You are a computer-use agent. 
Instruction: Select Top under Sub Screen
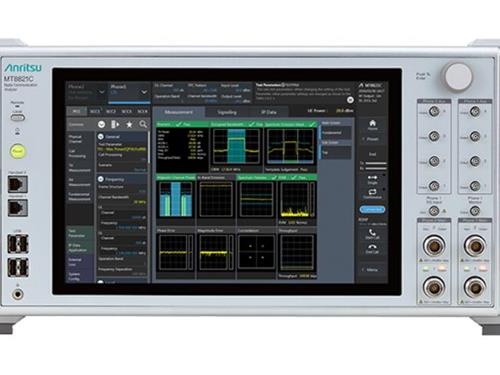(x=336, y=152)
